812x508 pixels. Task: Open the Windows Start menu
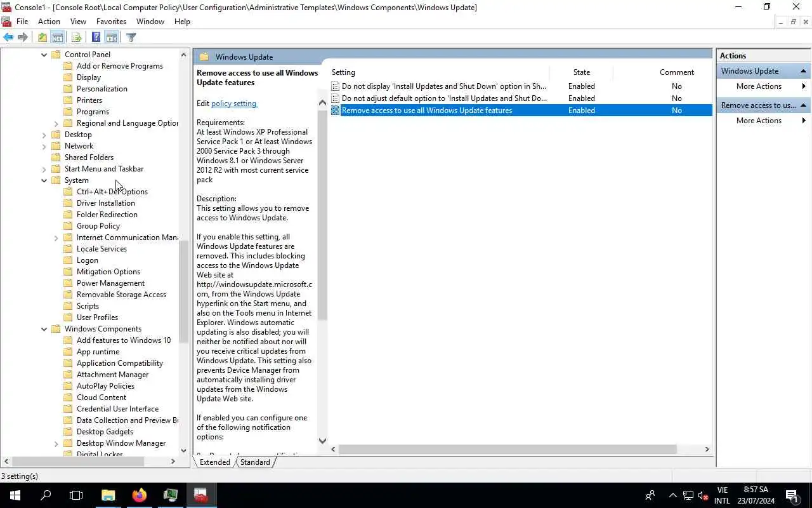[x=15, y=495]
